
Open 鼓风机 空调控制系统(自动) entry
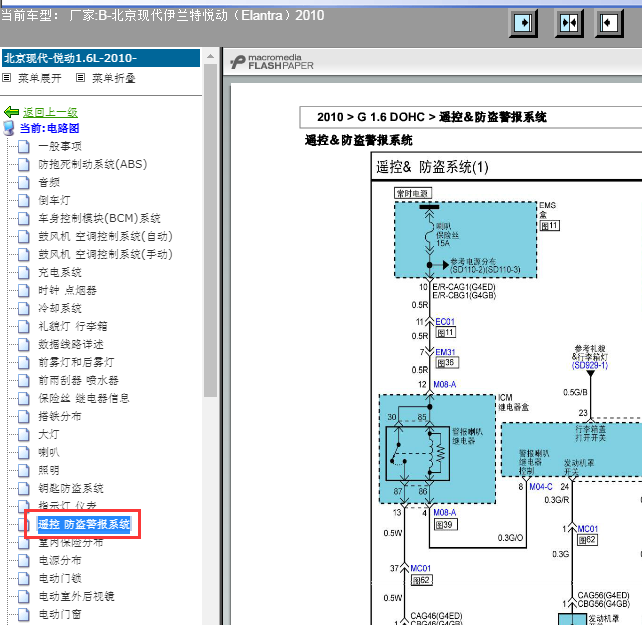click(x=105, y=236)
